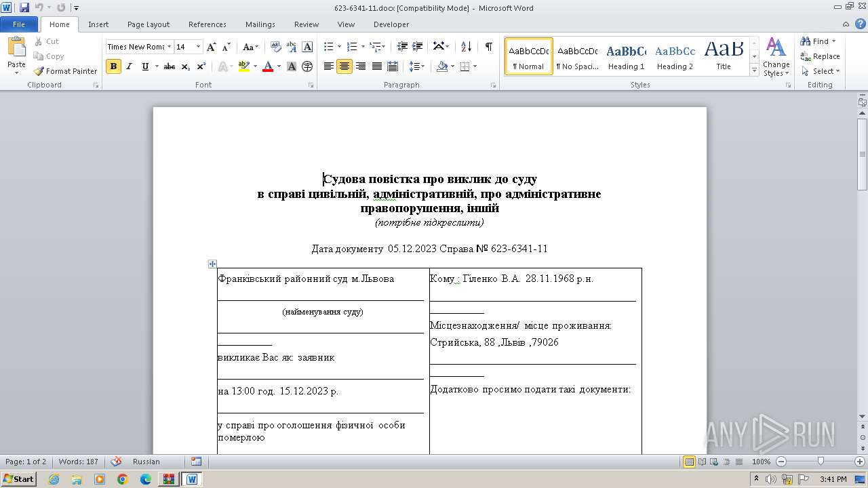Toggle Show/Hide paragraph marks
Image resolution: width=868 pixels, height=488 pixels.
click(x=488, y=47)
